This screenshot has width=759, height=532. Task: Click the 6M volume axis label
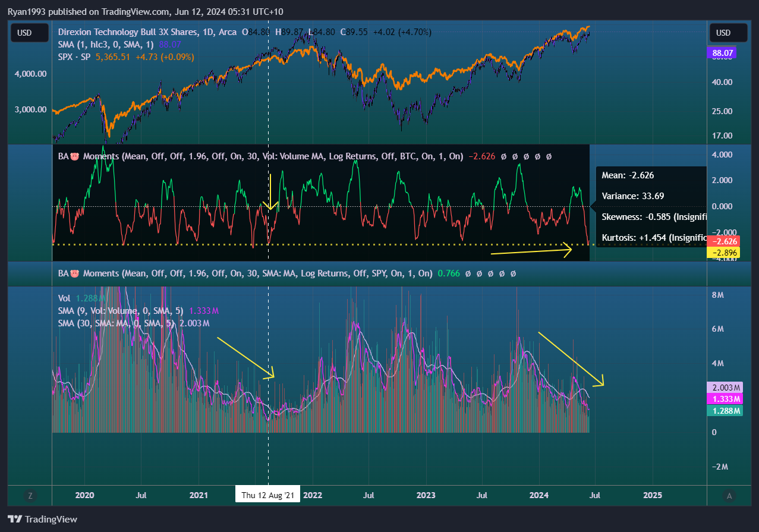717,329
